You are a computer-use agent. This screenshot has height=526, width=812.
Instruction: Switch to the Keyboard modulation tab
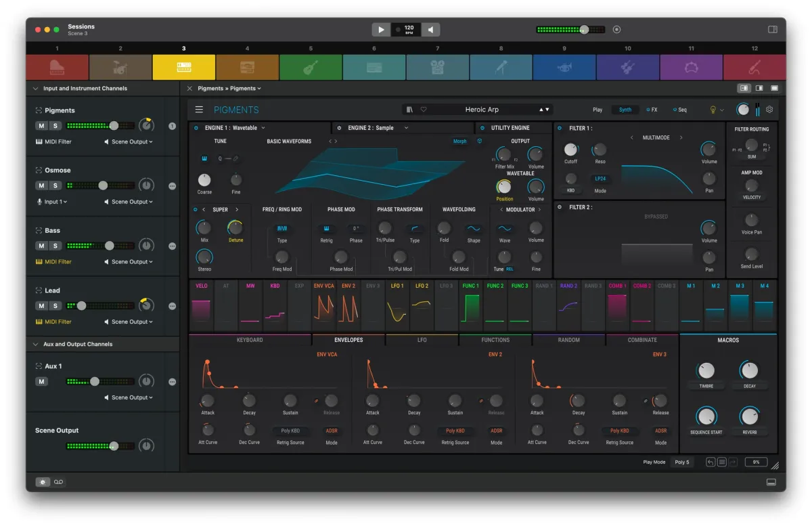coord(250,340)
